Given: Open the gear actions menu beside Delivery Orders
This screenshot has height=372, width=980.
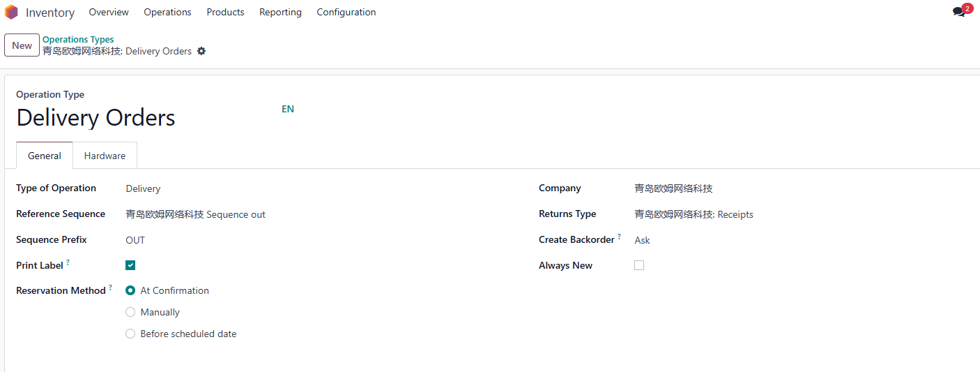Looking at the screenshot, I should click(201, 51).
